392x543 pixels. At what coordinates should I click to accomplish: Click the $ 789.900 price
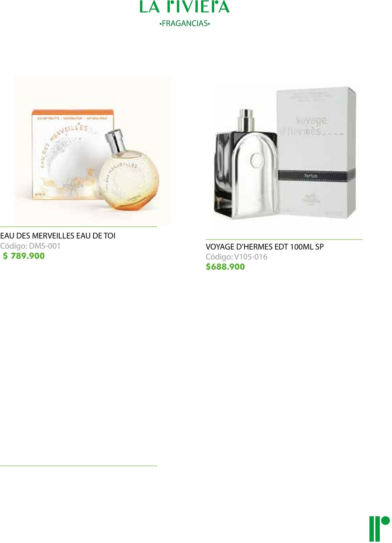(x=24, y=256)
